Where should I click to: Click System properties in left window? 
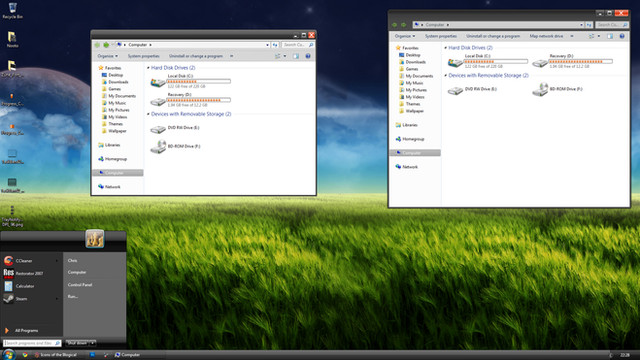144,56
